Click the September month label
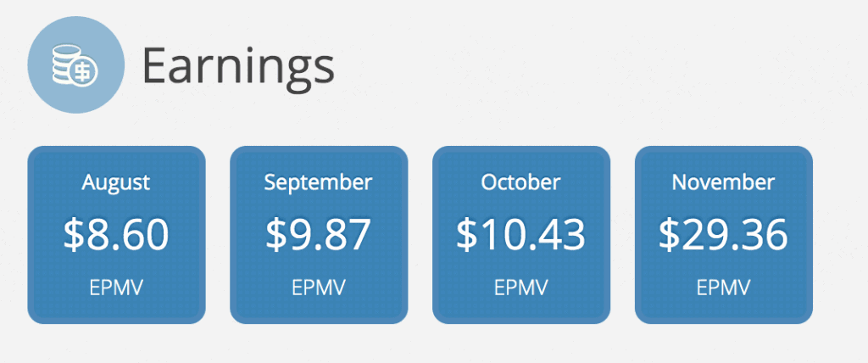 [x=319, y=183]
